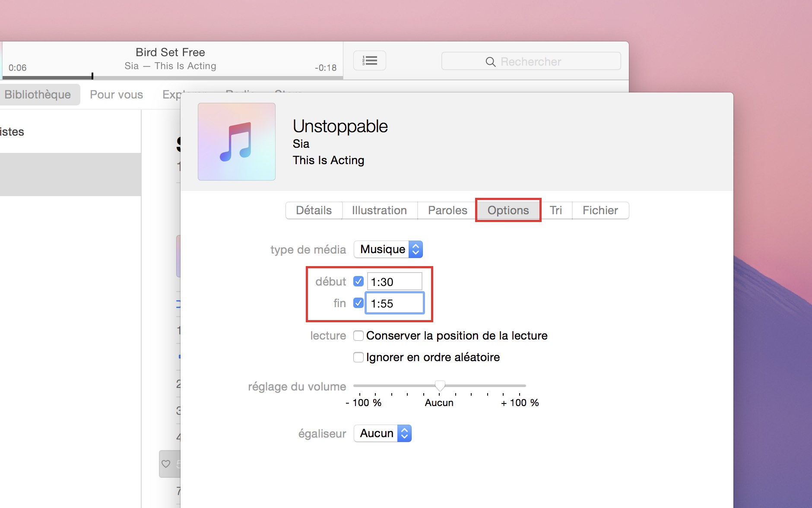Click This Is Acting album in dialog

point(329,160)
